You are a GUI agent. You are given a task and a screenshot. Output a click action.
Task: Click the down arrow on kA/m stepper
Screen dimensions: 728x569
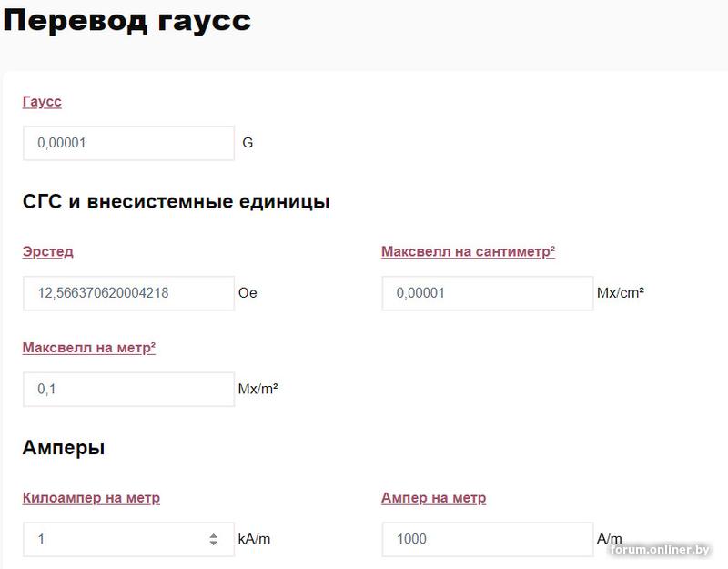pos(214,544)
